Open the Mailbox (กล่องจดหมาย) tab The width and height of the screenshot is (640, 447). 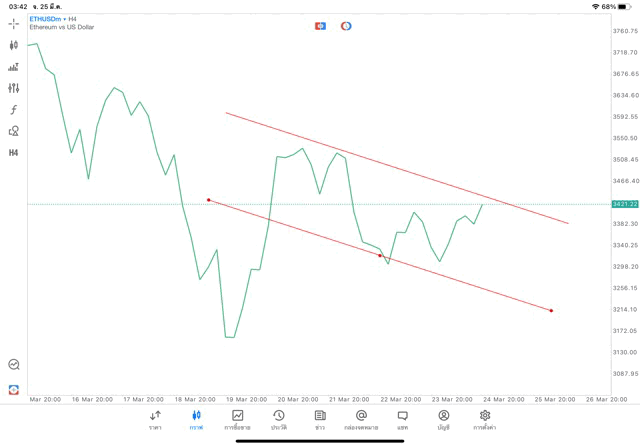361,420
